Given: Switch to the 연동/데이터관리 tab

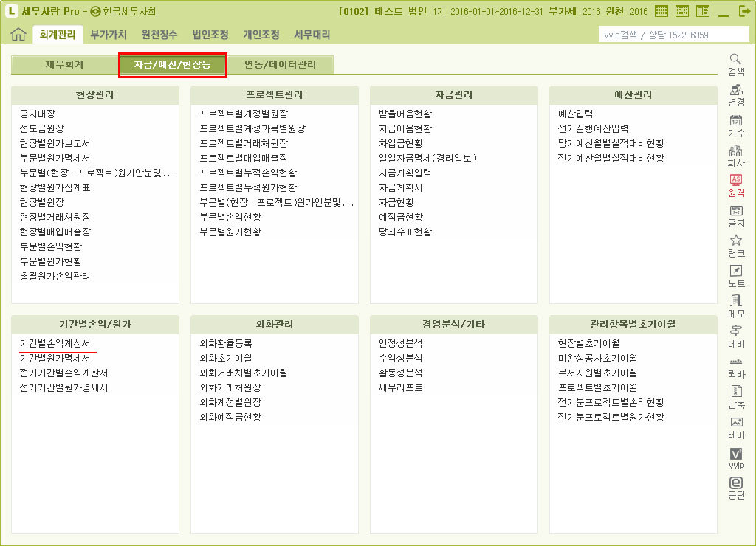Looking at the screenshot, I should (x=280, y=65).
